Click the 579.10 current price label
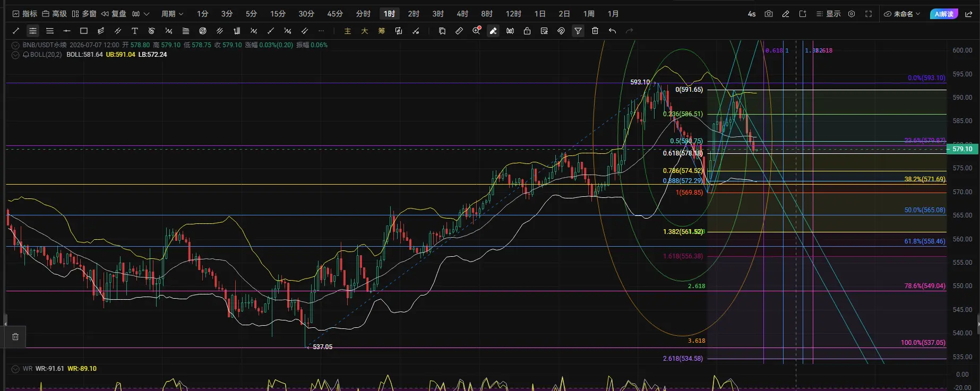Screen dimensions: 980x391 coord(962,149)
